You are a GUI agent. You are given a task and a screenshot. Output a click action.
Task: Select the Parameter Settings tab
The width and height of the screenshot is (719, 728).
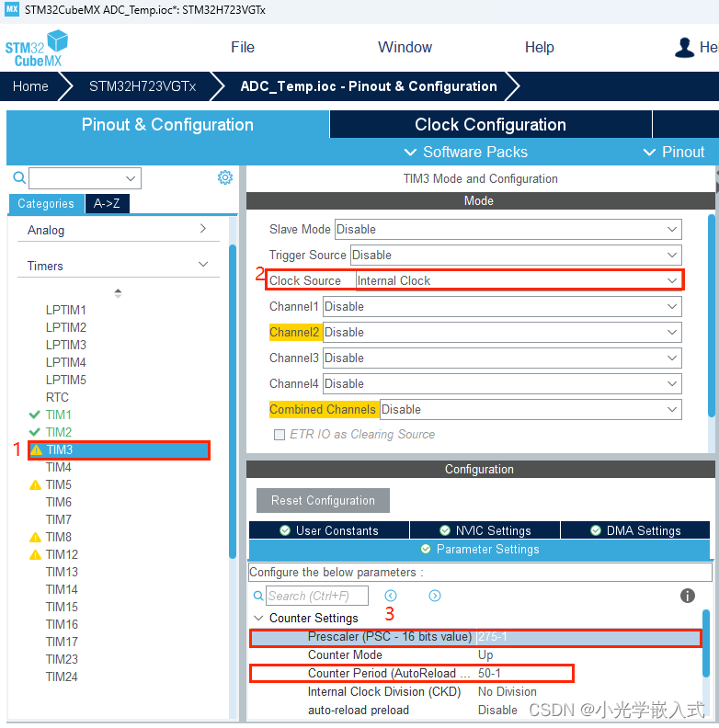(479, 550)
